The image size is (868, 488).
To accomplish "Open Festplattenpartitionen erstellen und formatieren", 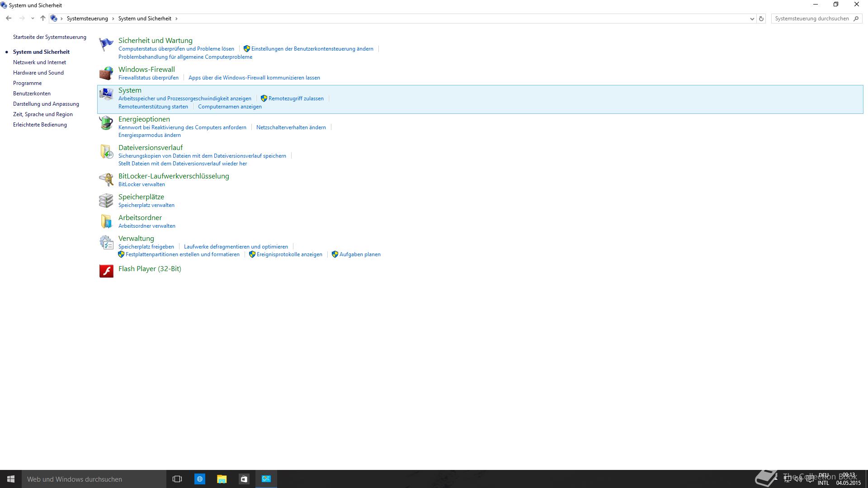I will (x=183, y=254).
